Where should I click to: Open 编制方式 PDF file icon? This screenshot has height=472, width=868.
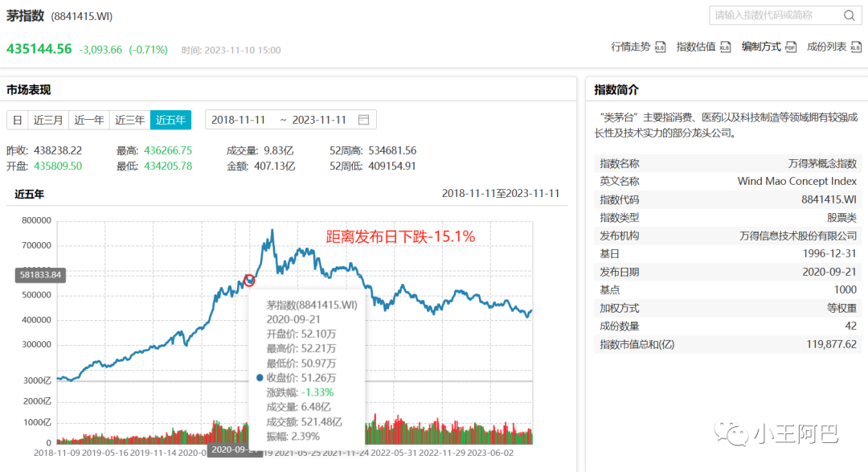[791, 47]
